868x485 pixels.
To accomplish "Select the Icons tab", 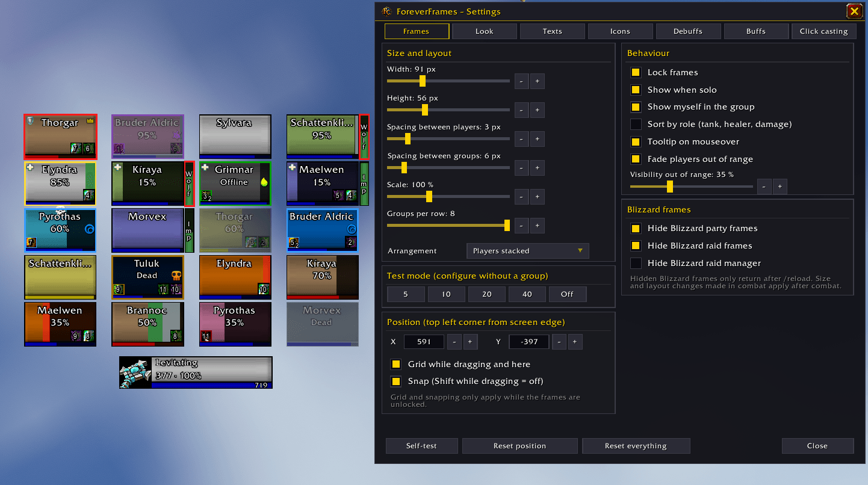I will (x=620, y=31).
